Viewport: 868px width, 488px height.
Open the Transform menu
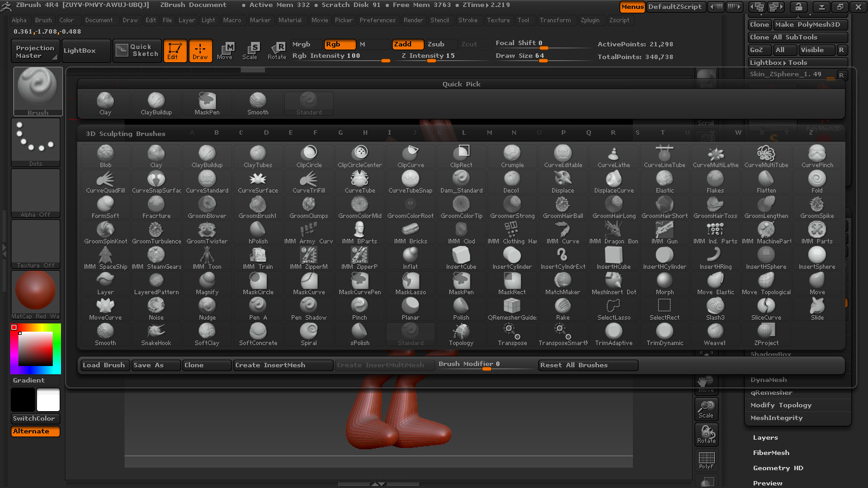(555, 20)
